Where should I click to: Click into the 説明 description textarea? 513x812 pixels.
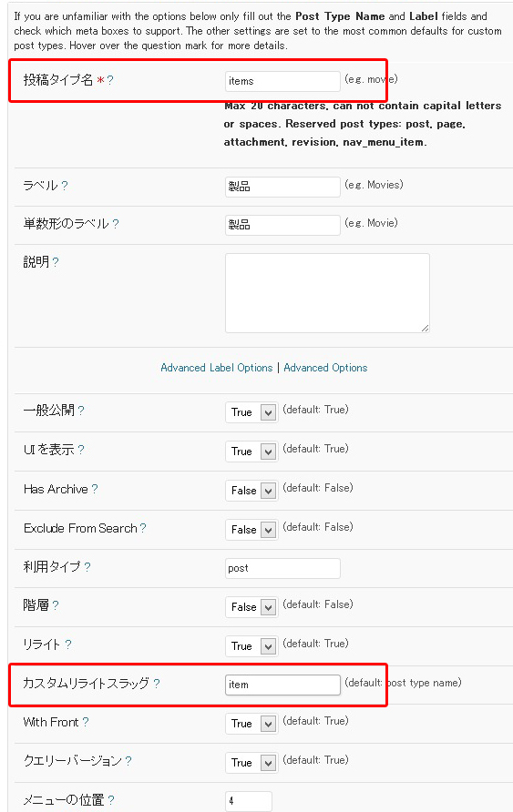tap(327, 293)
